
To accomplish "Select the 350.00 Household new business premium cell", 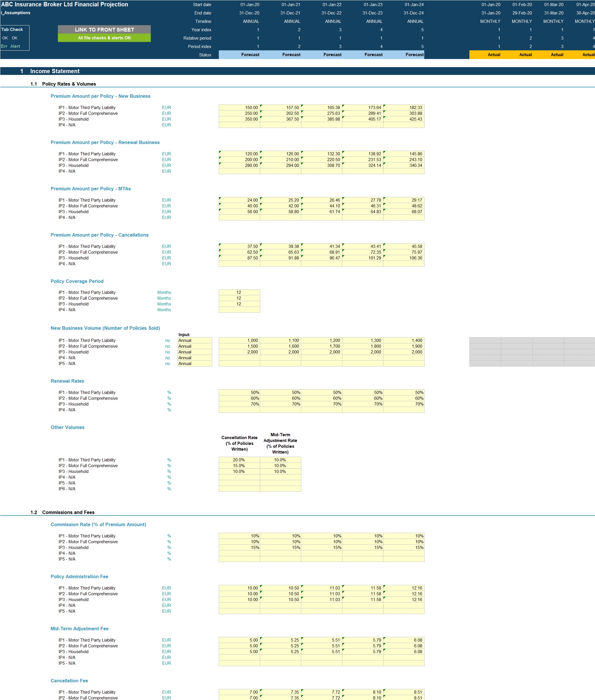I will (239, 119).
